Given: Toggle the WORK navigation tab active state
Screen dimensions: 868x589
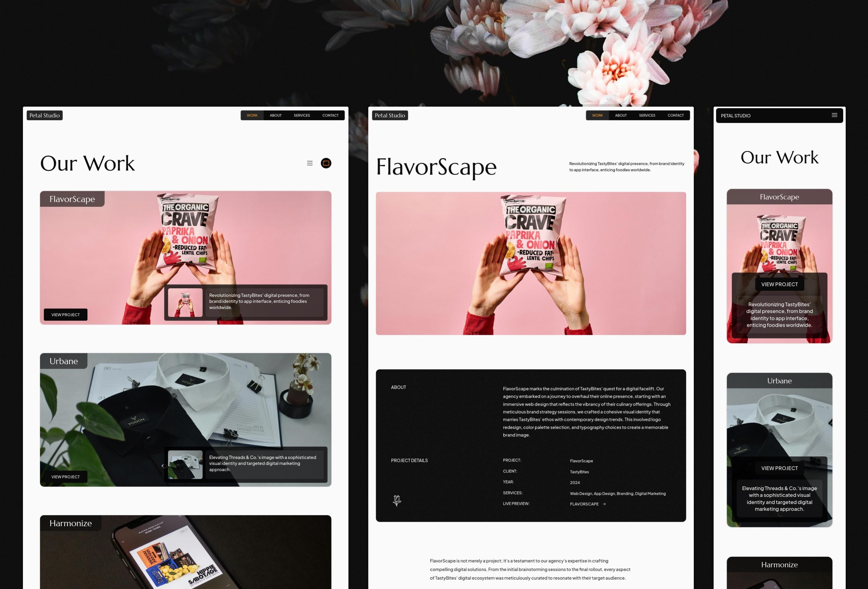Looking at the screenshot, I should pyautogui.click(x=252, y=116).
